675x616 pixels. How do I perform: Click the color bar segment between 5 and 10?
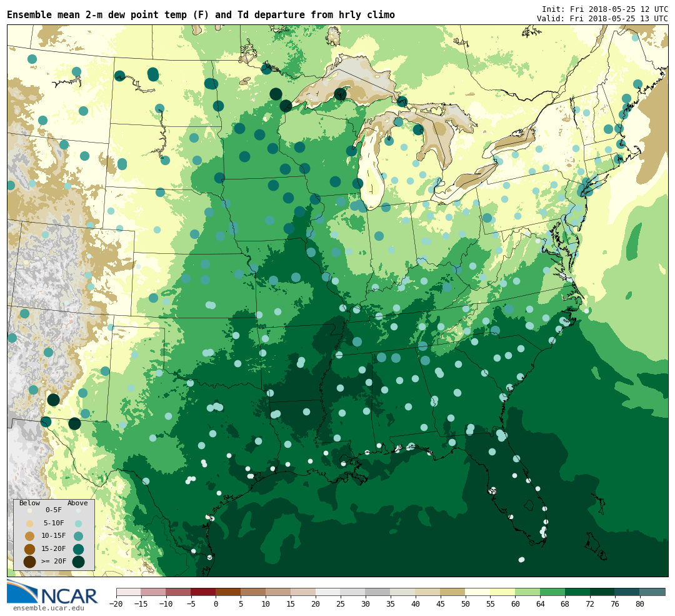coord(254,592)
